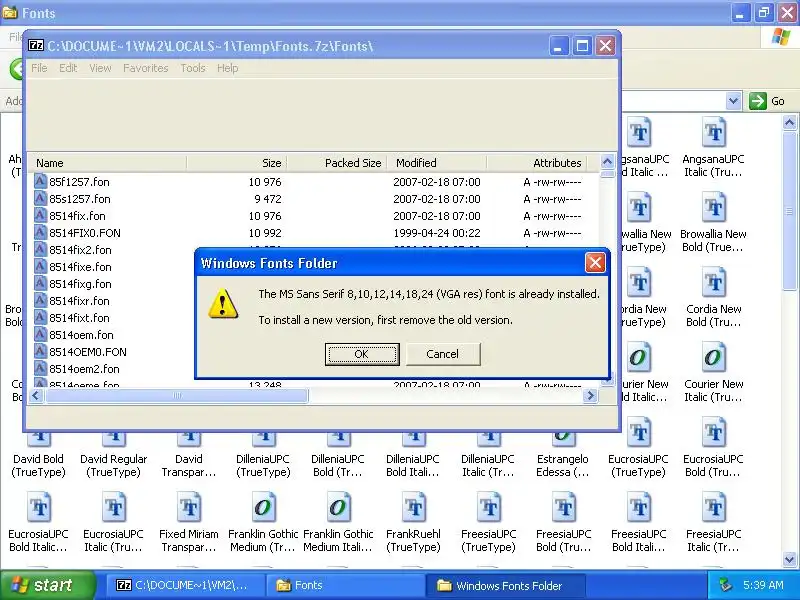Screen dimensions: 800x600
Task: Click the Fonts window scroll up arrow
Action: [x=789, y=122]
